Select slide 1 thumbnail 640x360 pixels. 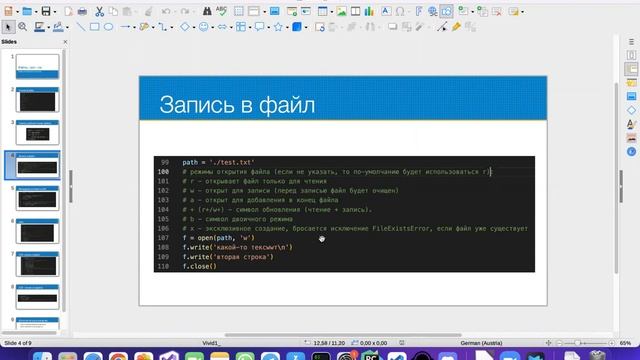click(x=37, y=66)
